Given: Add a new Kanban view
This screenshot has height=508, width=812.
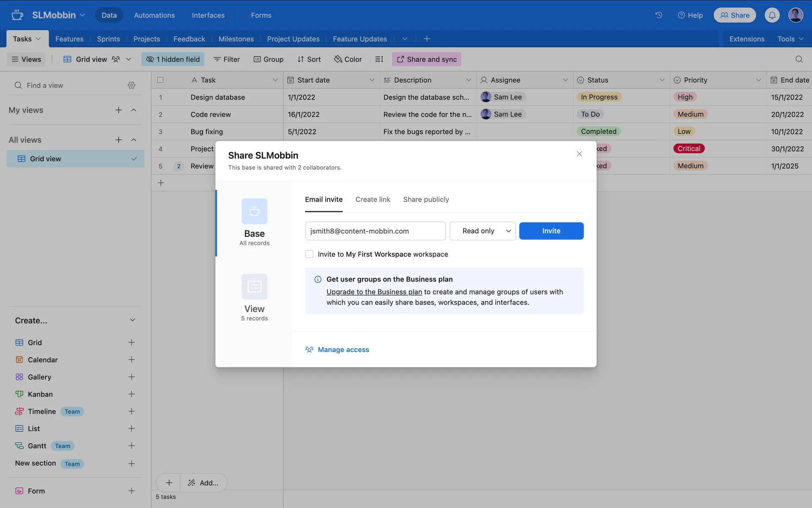Looking at the screenshot, I should [x=132, y=394].
